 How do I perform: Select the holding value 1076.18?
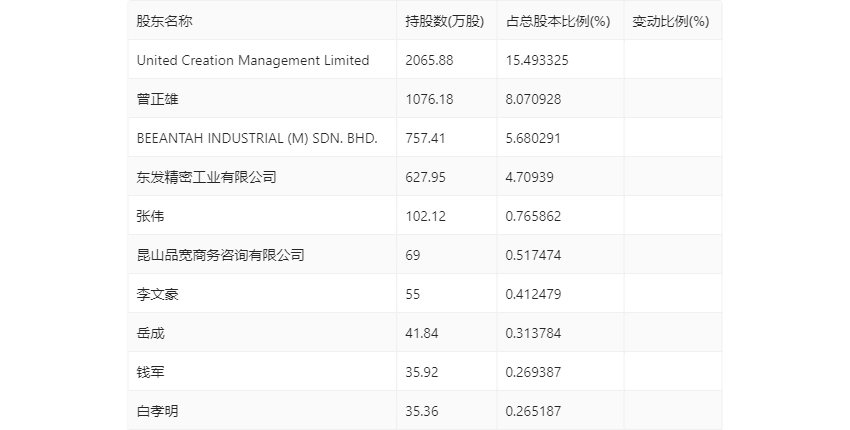[x=429, y=99]
